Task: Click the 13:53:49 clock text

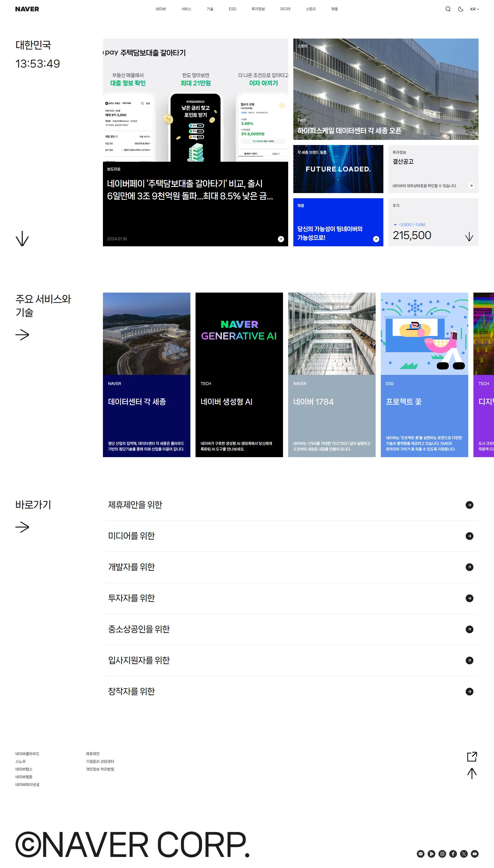Action: [x=38, y=64]
